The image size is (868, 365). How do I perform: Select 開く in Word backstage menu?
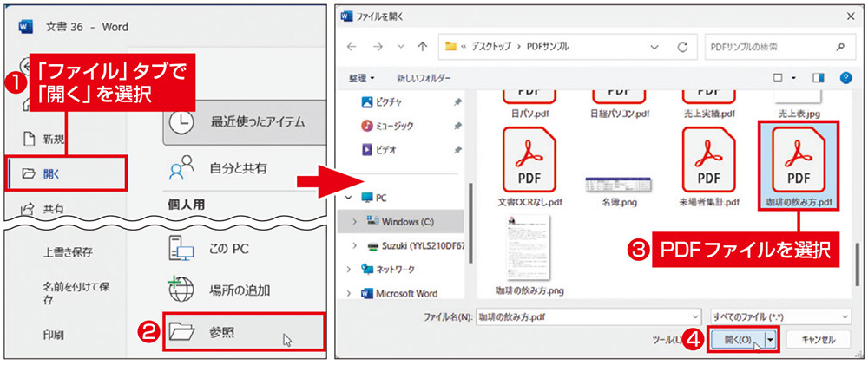coord(65,174)
